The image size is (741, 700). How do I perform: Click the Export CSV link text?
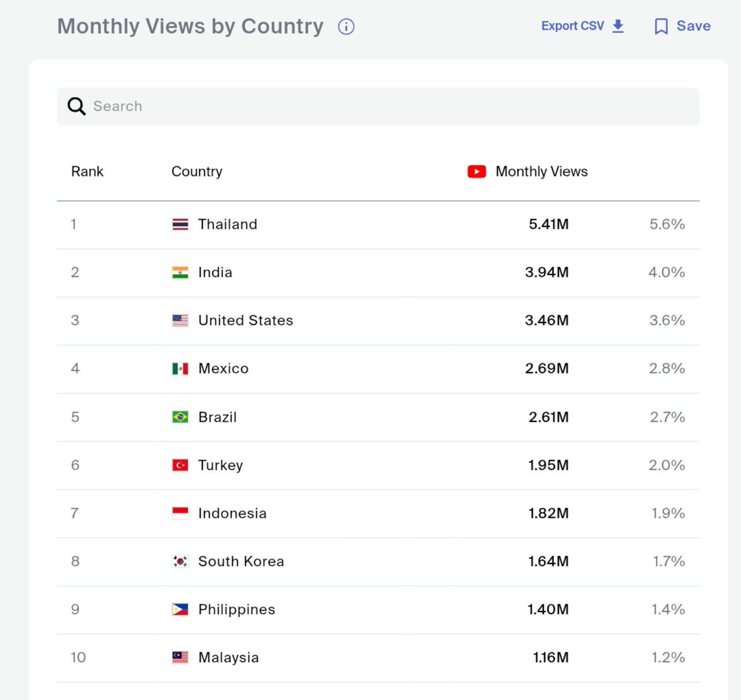[x=572, y=26]
